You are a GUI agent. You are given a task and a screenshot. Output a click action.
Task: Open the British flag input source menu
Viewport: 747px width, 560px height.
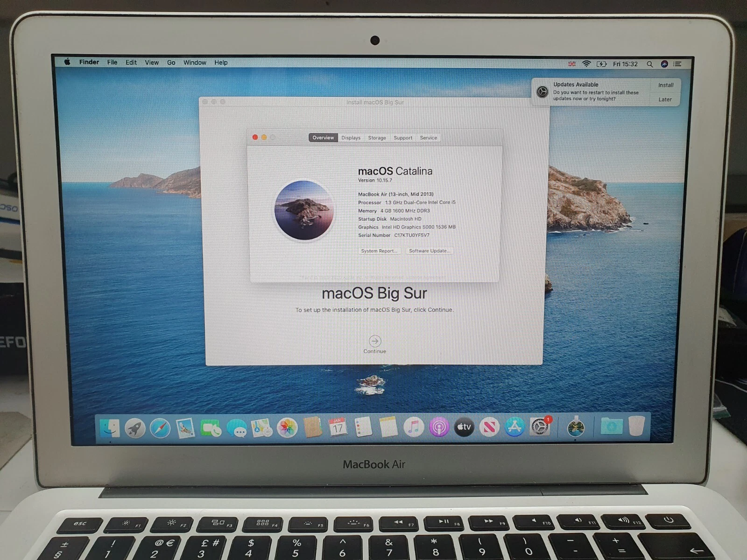(x=572, y=64)
